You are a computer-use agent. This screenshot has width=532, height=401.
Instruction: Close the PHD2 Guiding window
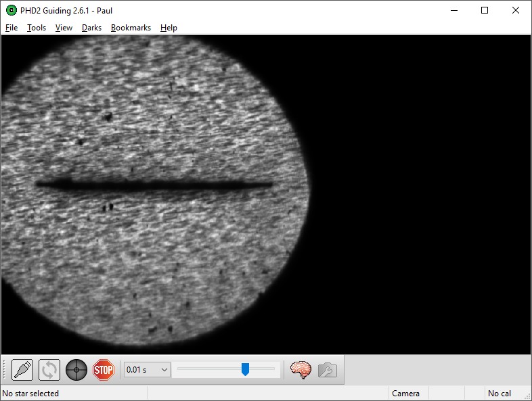(x=515, y=10)
